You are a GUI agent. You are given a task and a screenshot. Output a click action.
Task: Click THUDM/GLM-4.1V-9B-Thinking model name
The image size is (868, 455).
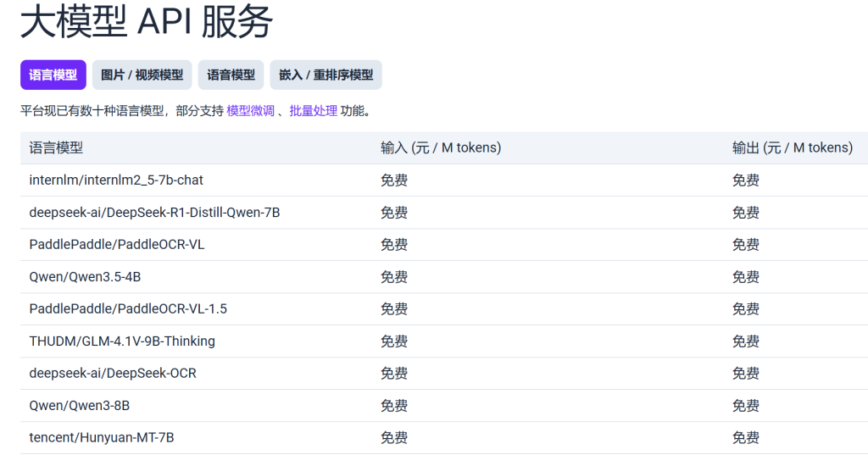122,341
